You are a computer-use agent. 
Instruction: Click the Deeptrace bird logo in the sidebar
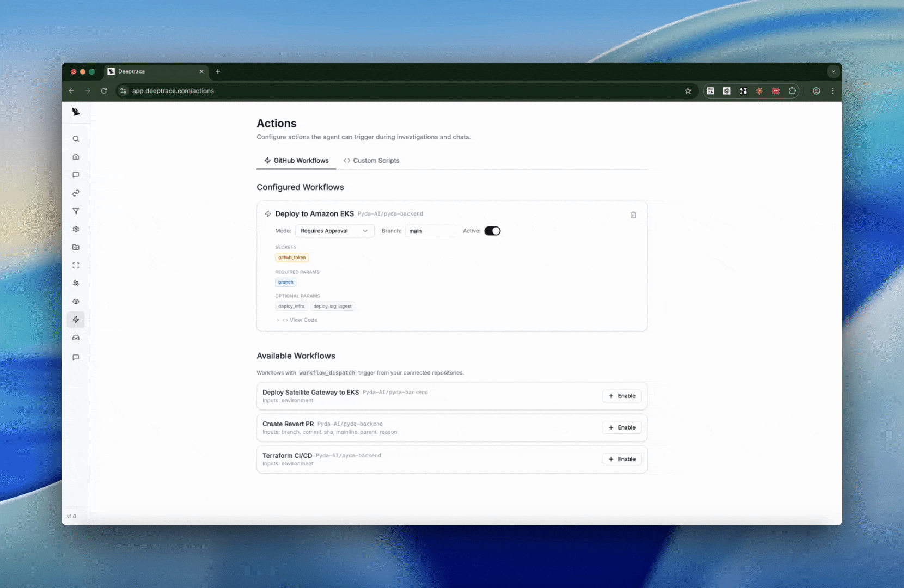point(76,112)
